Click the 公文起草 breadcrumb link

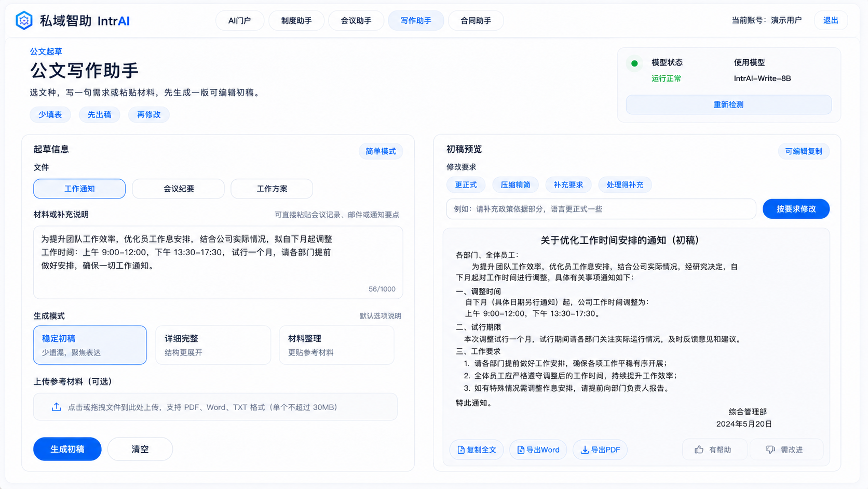[46, 51]
